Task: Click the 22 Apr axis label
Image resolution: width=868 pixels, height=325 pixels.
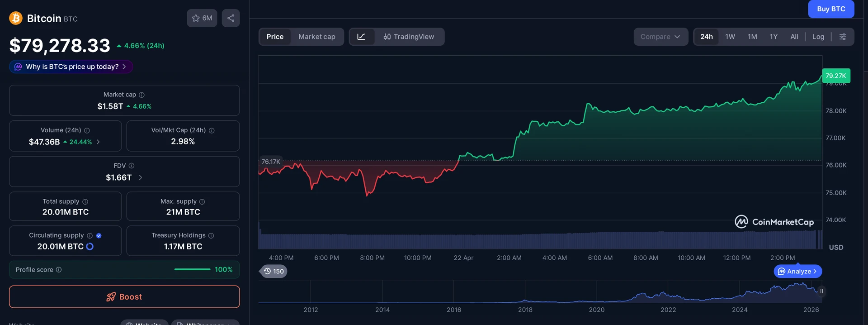Action: coord(463,258)
